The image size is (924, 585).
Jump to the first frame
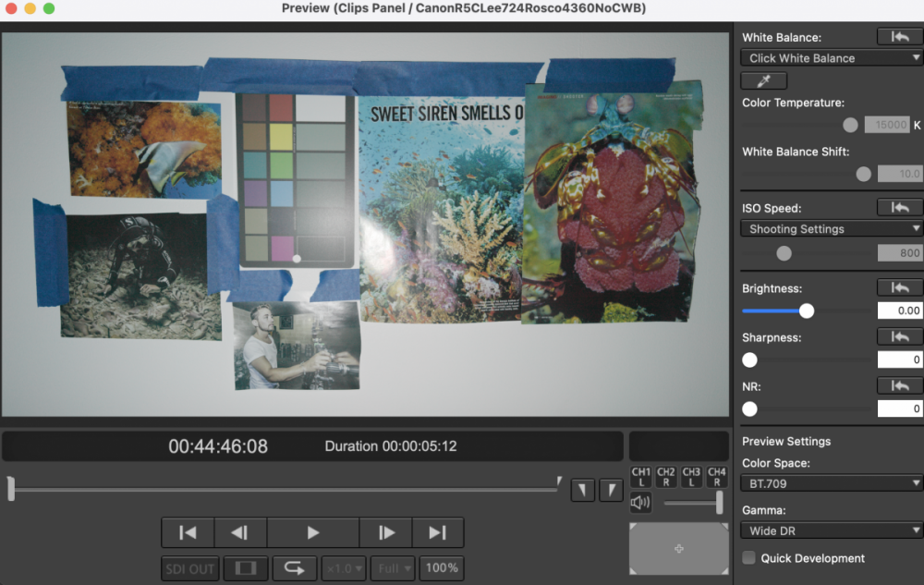pos(188,532)
